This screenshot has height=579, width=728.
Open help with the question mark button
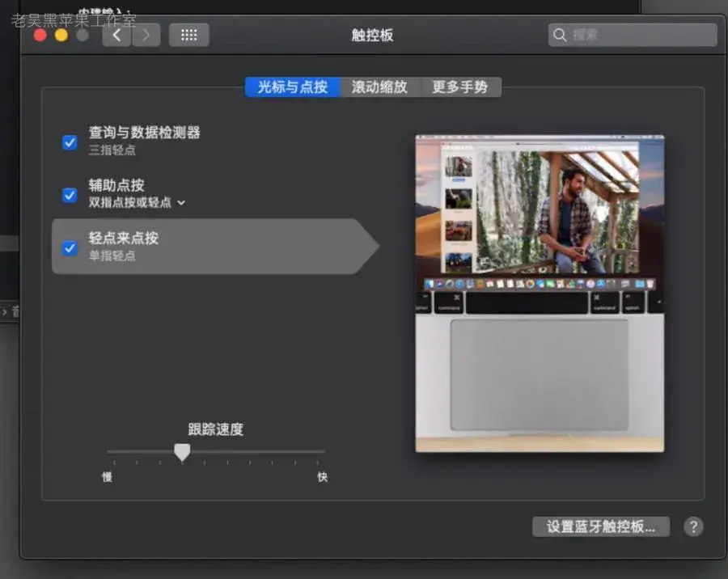point(693,526)
